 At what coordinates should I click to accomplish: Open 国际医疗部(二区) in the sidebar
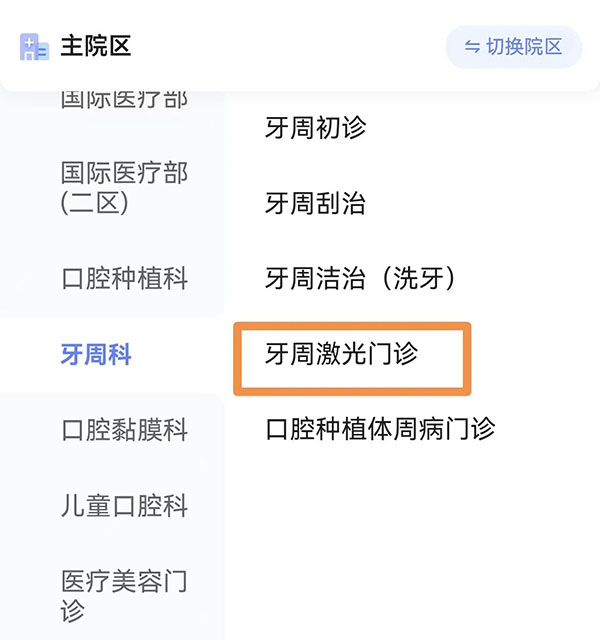[x=124, y=188]
